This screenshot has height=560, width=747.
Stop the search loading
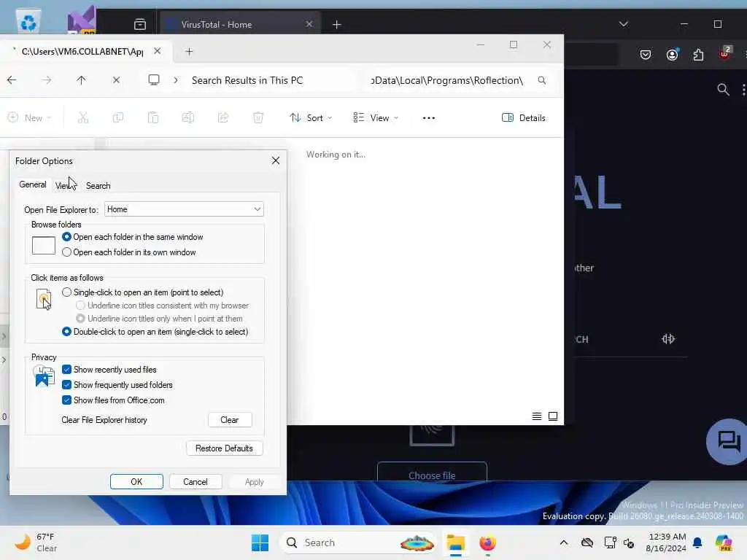tap(116, 80)
